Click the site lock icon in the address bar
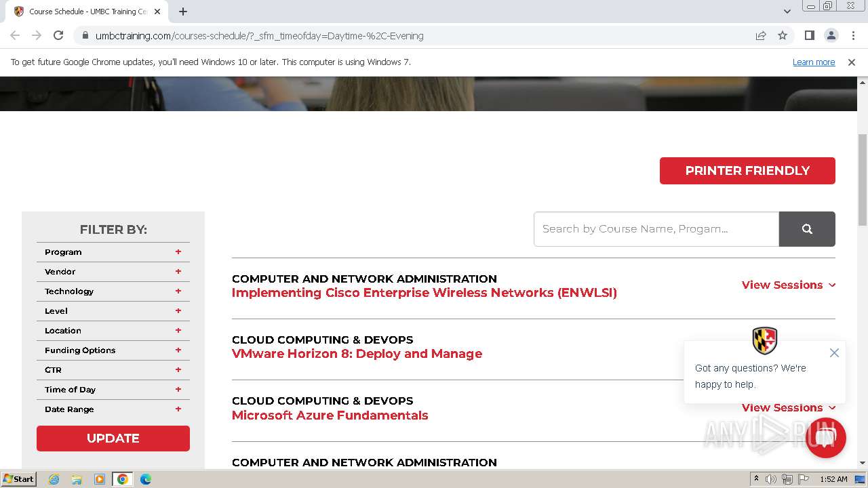Screen dimensions: 868x488 click(x=85, y=36)
